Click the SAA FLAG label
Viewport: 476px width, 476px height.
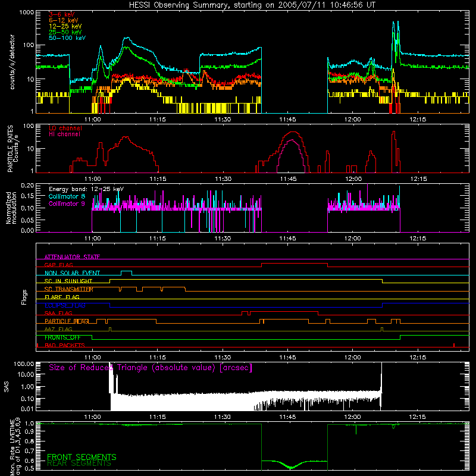(58, 313)
